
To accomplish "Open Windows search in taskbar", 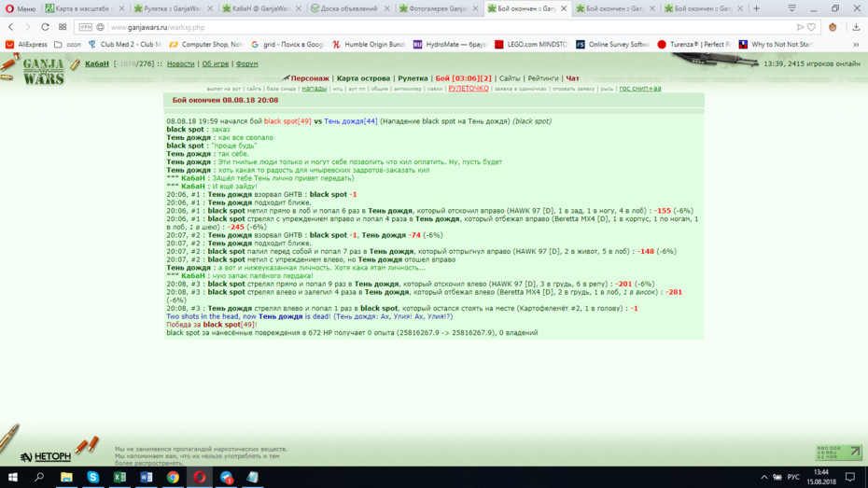I will (x=39, y=477).
